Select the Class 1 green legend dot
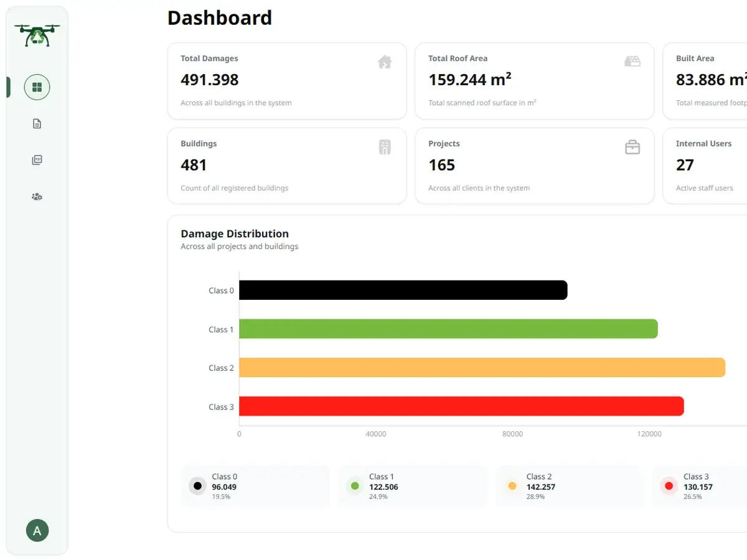Screen dimensions: 747x560 (355, 486)
